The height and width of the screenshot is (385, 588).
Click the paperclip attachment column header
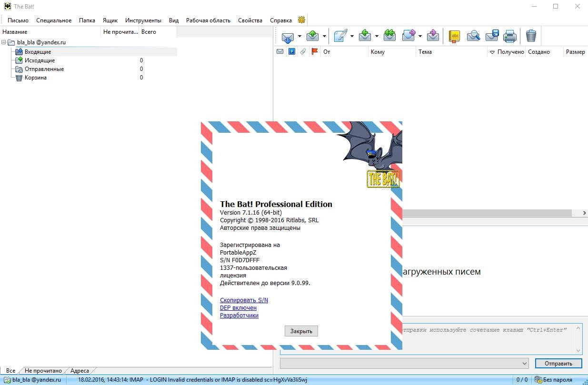[303, 52]
